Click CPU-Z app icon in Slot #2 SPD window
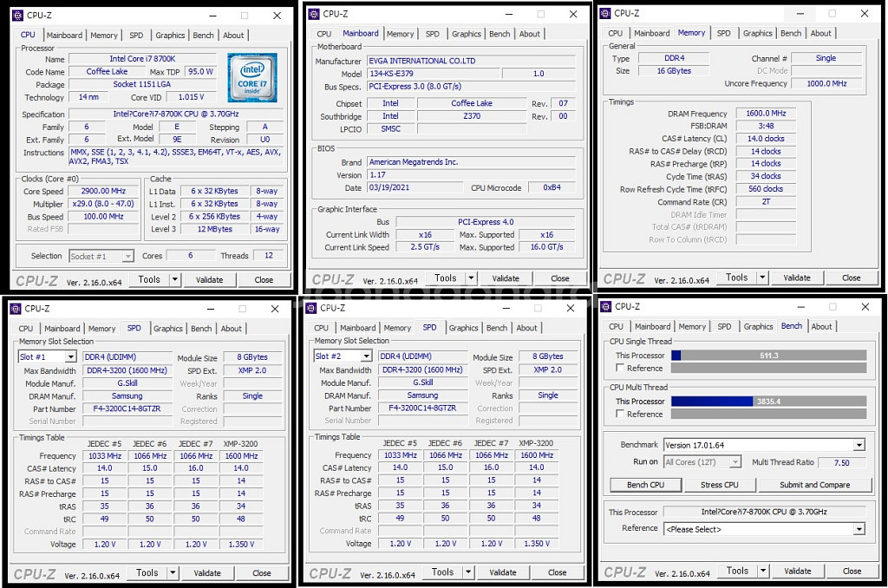This screenshot has height=588, width=888. click(x=311, y=308)
